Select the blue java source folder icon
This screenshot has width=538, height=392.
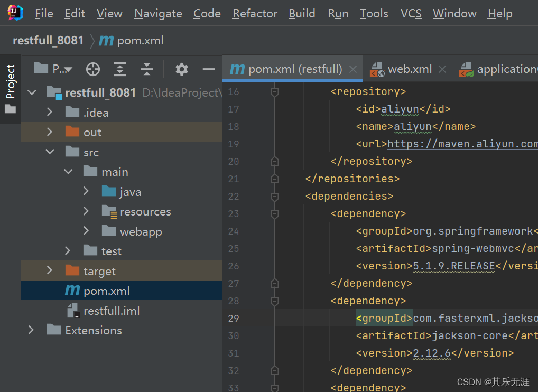(109, 191)
